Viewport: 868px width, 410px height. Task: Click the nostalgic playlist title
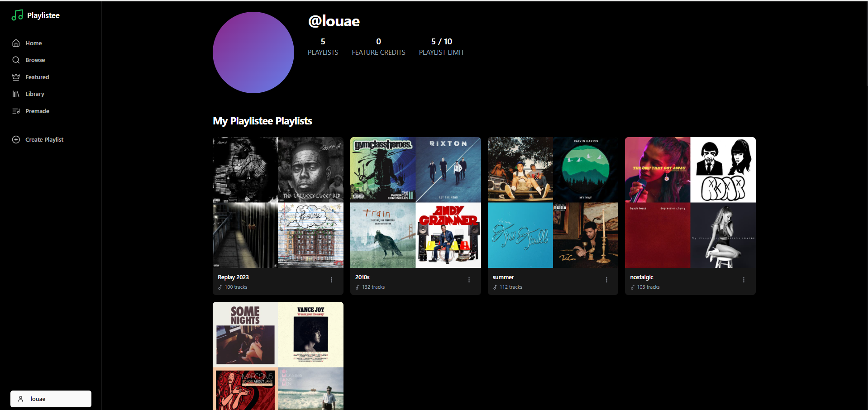click(641, 277)
